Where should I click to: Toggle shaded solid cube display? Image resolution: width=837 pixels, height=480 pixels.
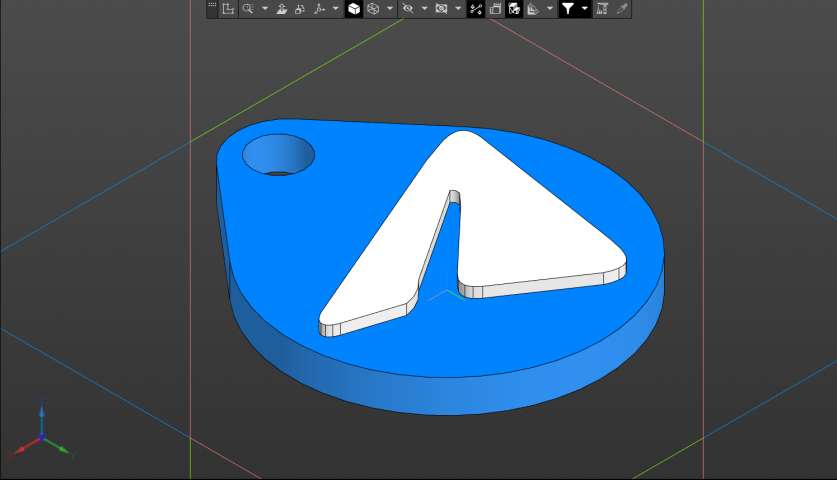point(353,9)
